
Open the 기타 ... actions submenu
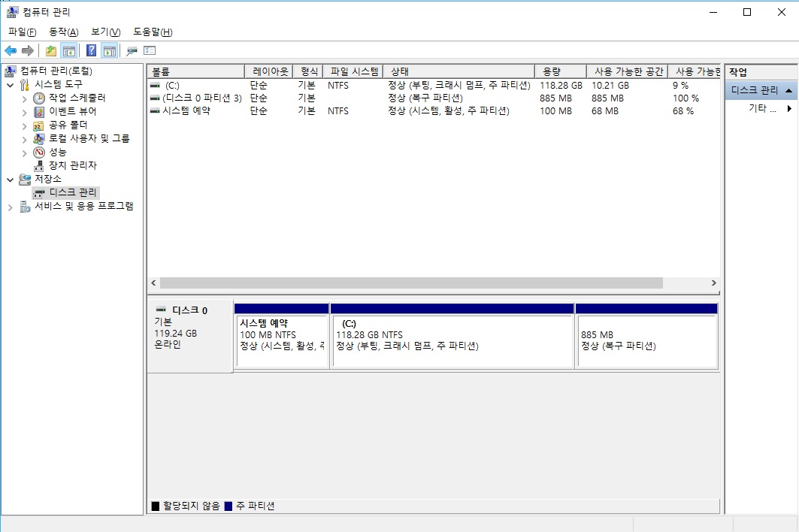[762, 108]
